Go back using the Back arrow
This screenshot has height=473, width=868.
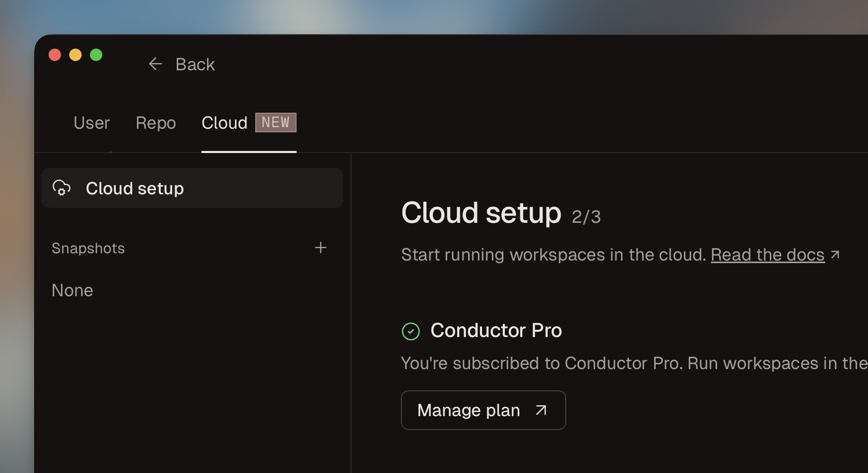156,64
